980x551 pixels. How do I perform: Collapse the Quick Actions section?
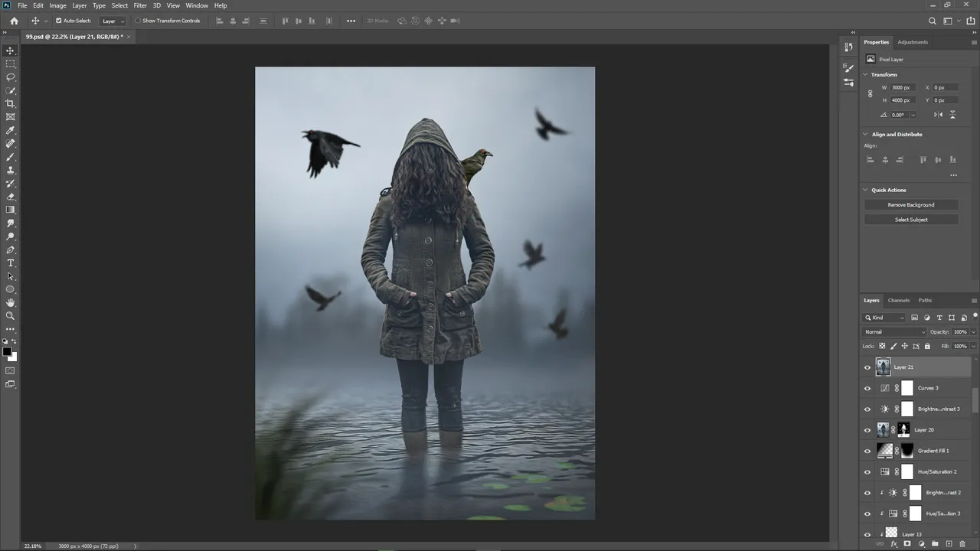[865, 190]
